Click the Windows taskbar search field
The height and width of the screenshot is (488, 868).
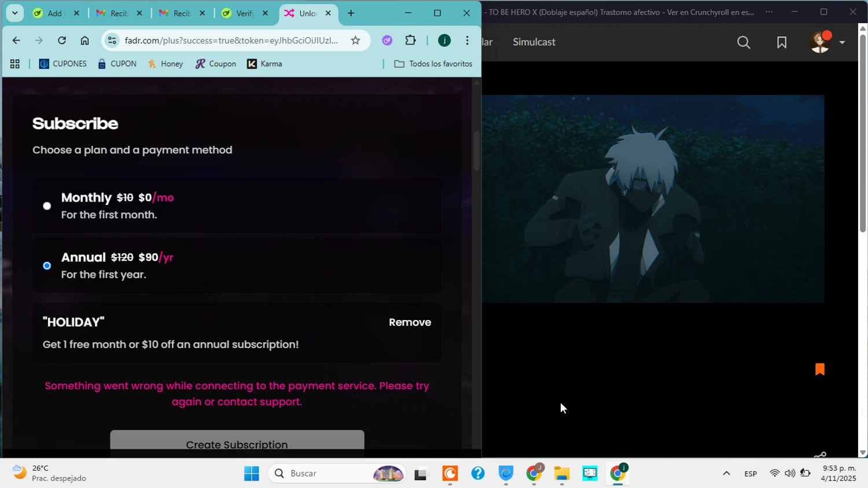(330, 474)
